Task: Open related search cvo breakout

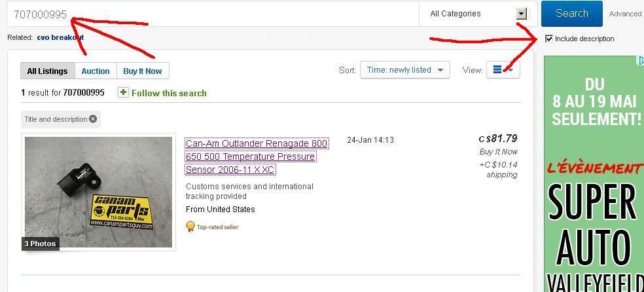Action: (x=60, y=37)
